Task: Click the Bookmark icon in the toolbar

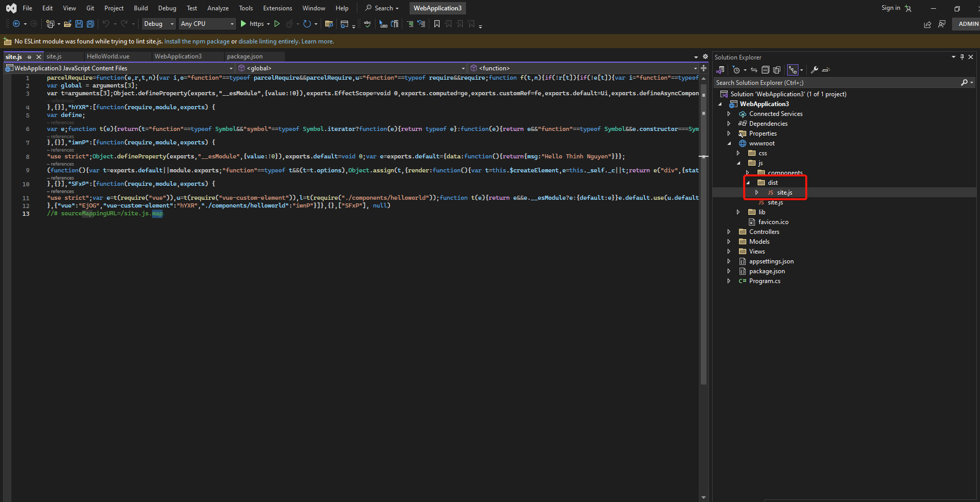Action: (x=437, y=24)
